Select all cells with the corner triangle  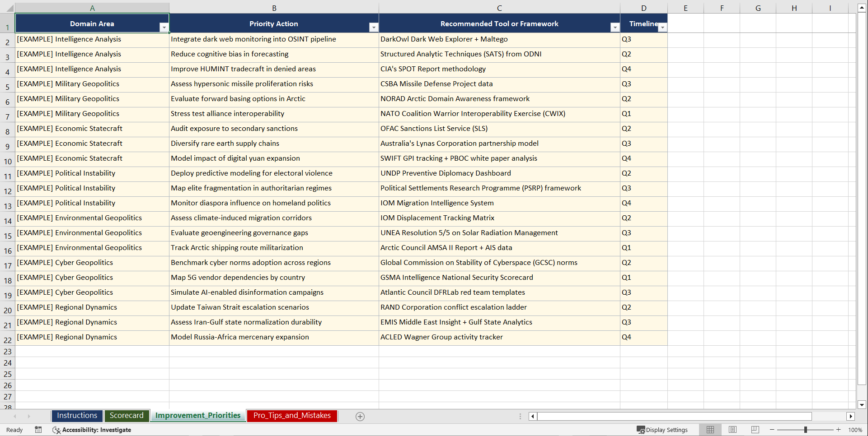(10, 8)
